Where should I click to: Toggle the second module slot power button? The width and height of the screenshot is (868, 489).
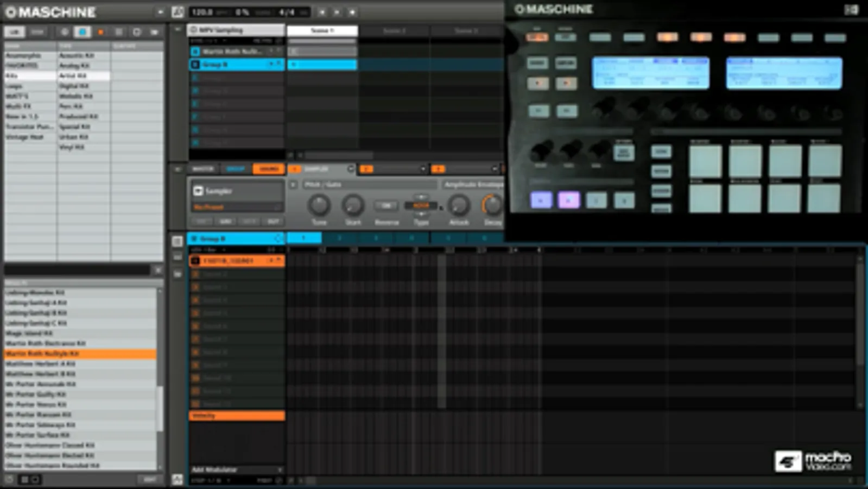tap(366, 169)
